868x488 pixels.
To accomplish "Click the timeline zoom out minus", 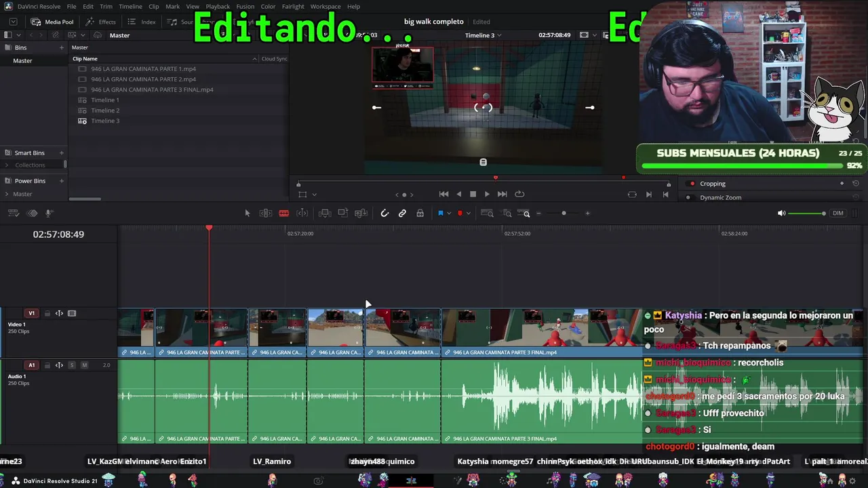I will click(x=539, y=213).
